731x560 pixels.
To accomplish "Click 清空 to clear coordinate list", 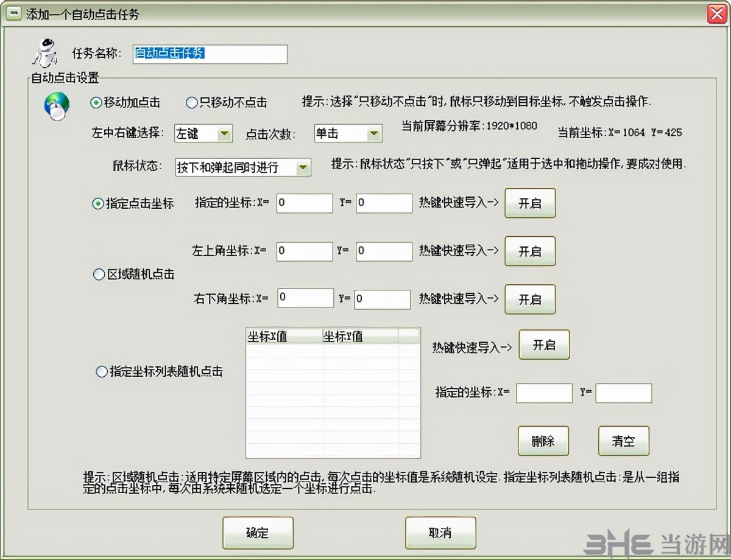I will point(623,441).
